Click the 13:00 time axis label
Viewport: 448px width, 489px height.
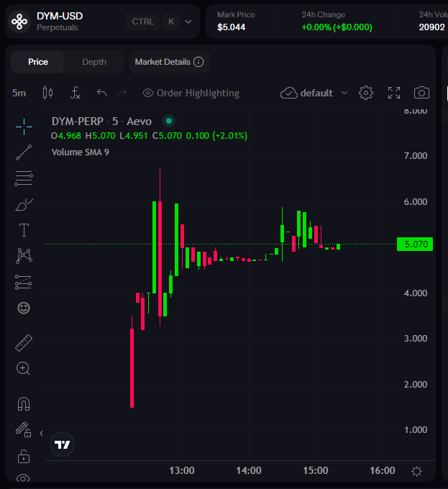point(182,470)
